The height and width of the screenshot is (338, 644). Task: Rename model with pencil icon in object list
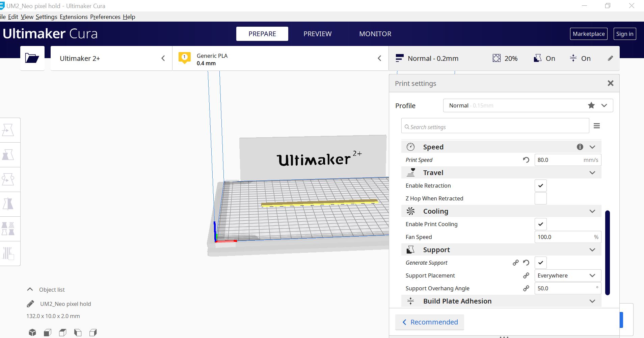30,304
